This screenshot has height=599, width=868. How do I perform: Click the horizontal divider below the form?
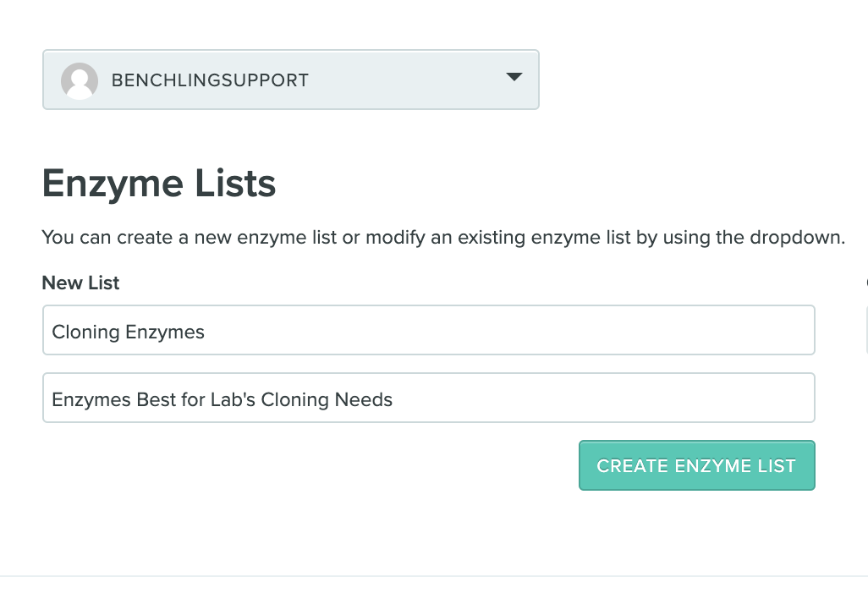click(x=434, y=576)
